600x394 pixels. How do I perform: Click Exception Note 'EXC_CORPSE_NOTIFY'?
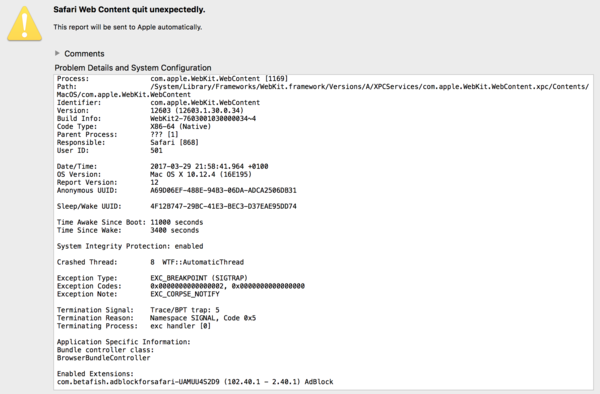pos(185,294)
